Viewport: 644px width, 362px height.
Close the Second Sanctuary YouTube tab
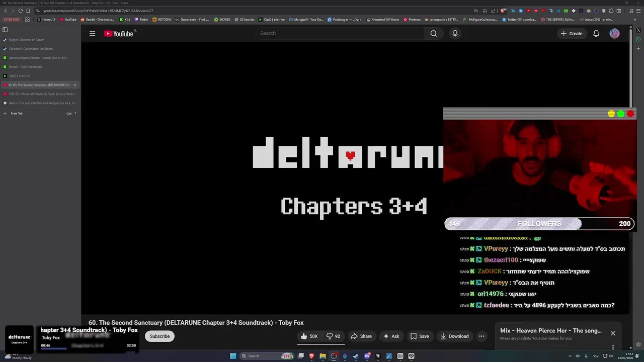(x=75, y=85)
